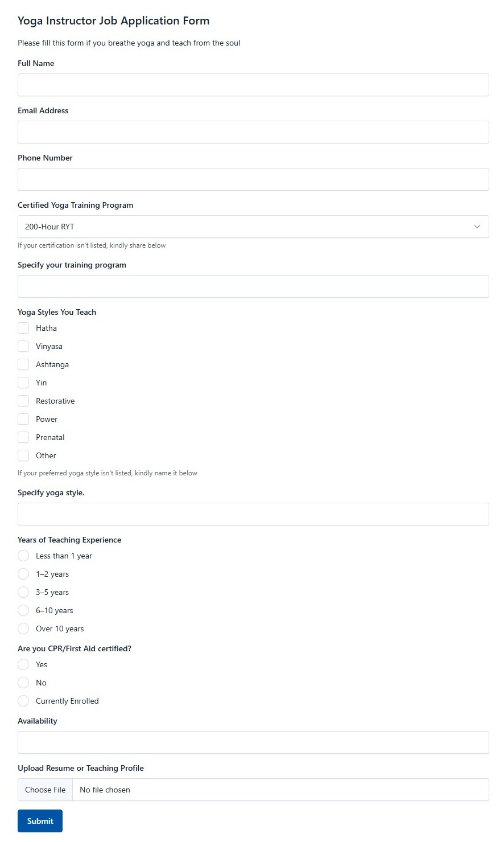This screenshot has width=504, height=842.
Task: Focus the Availability input box
Action: point(253,742)
